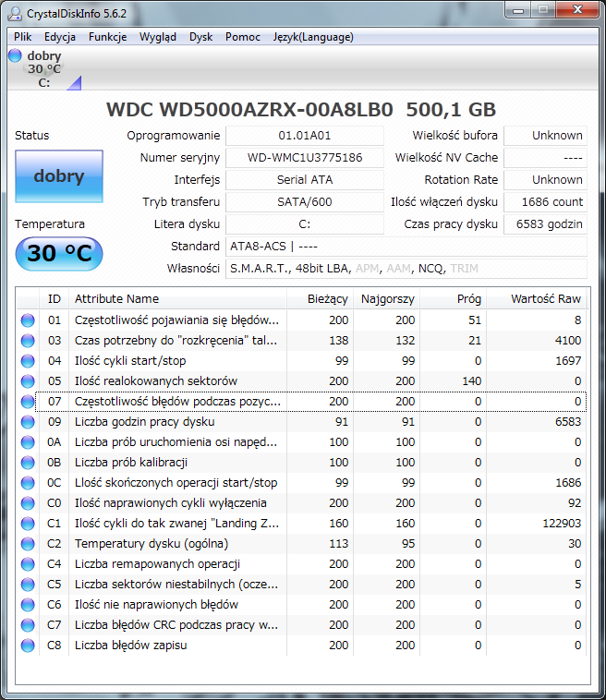Select row Ilość cykli start/stop
The image size is (606, 700).
point(301,361)
